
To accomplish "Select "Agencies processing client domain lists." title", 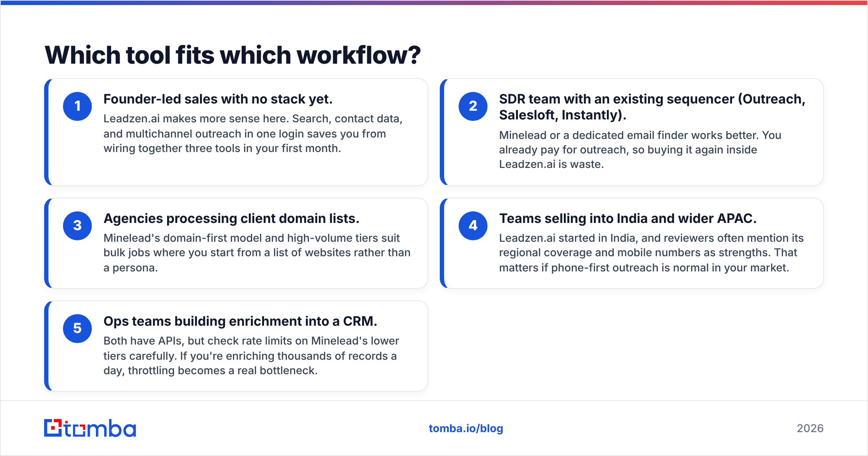I will pos(231,219).
